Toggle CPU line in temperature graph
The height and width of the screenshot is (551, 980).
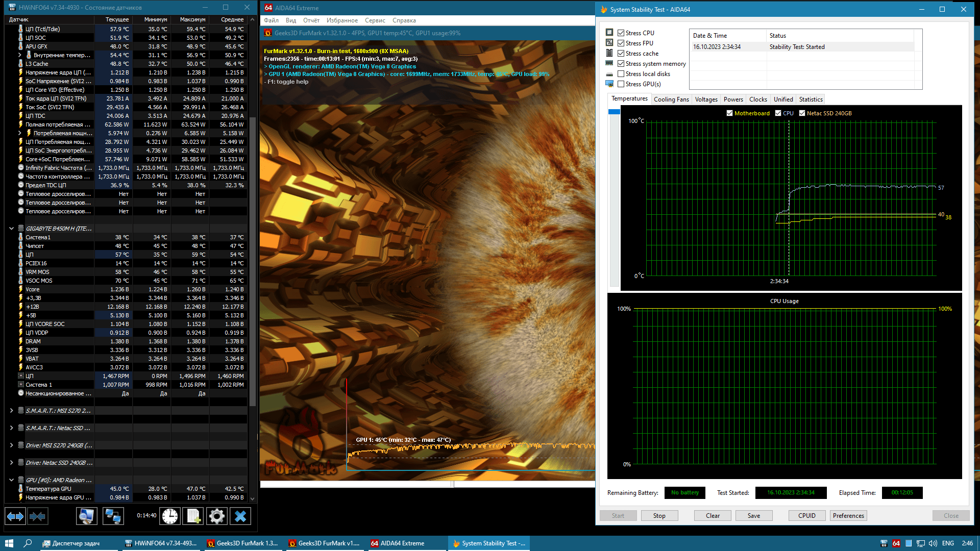pyautogui.click(x=778, y=113)
